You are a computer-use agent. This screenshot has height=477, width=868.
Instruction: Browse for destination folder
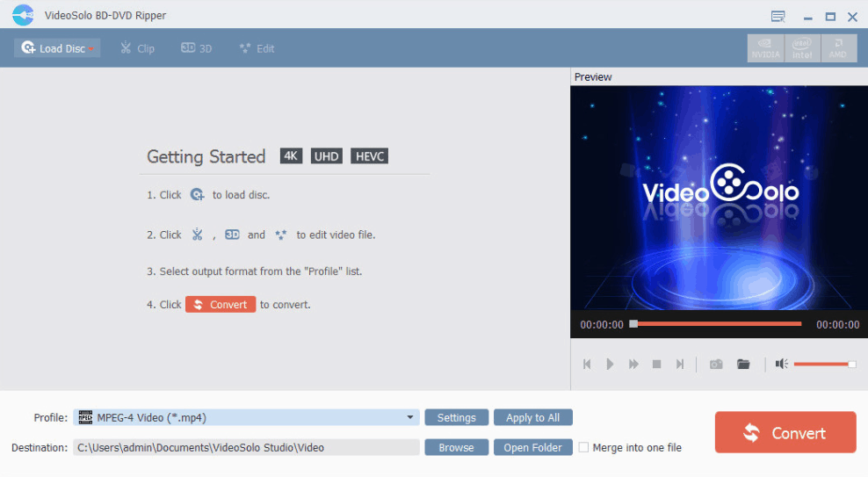click(x=456, y=447)
